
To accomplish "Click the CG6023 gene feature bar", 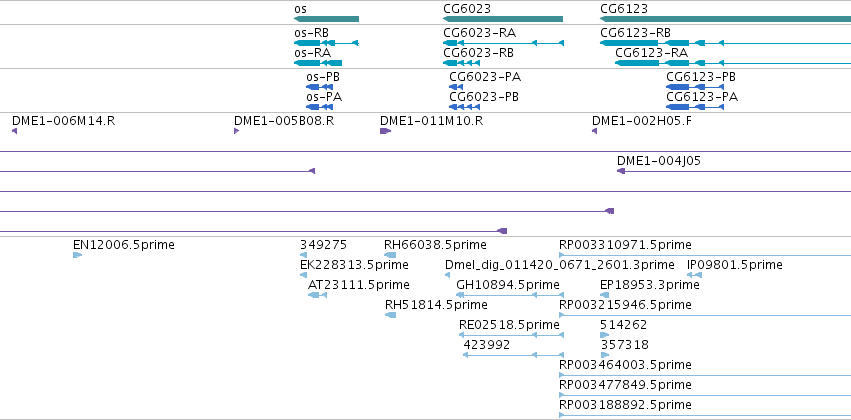I will click(503, 19).
